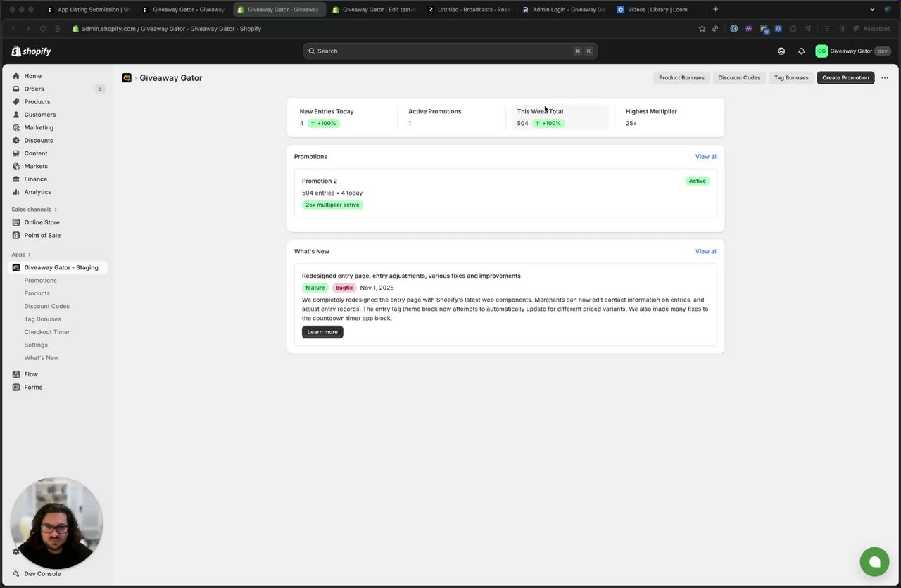
Task: Click the Orders count badge 8
Action: point(100,89)
